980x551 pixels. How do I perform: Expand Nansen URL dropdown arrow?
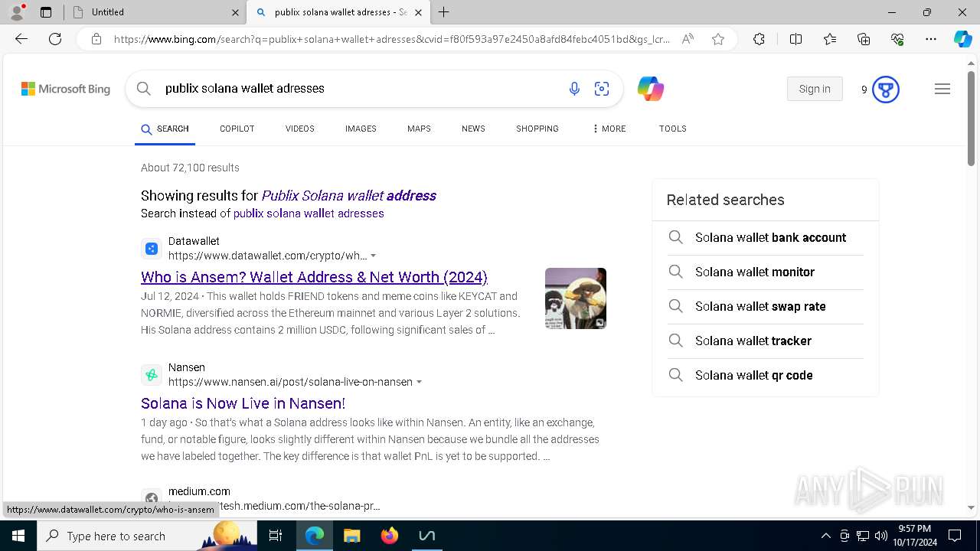(x=420, y=382)
